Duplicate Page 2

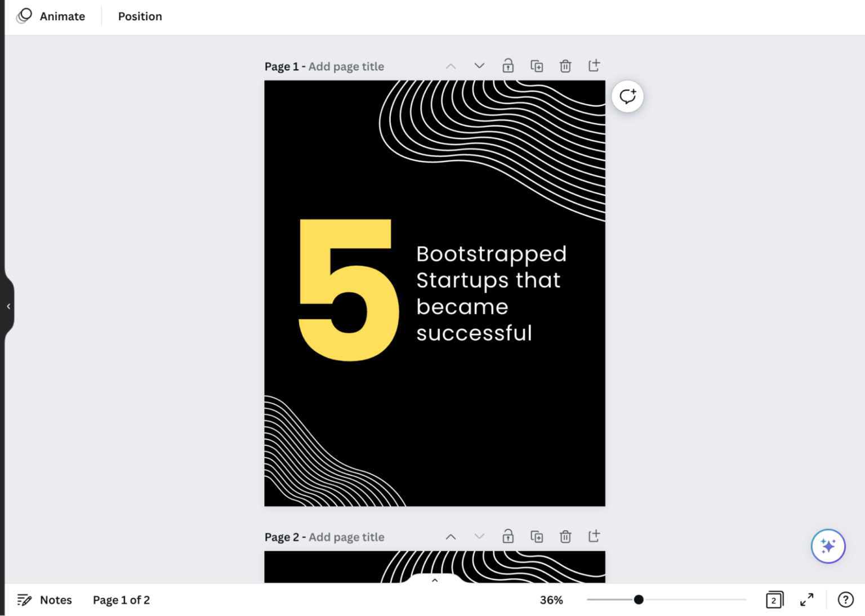[537, 536]
